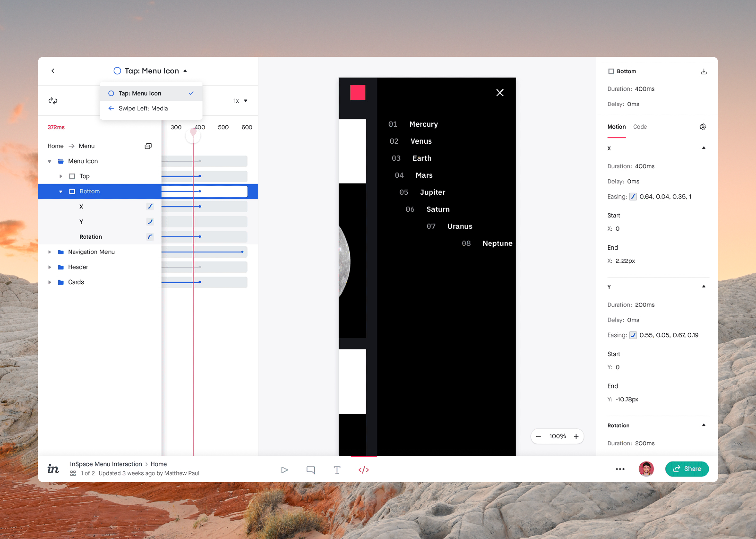This screenshot has width=756, height=539.
Task: Click Neptune in the planet menu
Action: pyautogui.click(x=497, y=243)
